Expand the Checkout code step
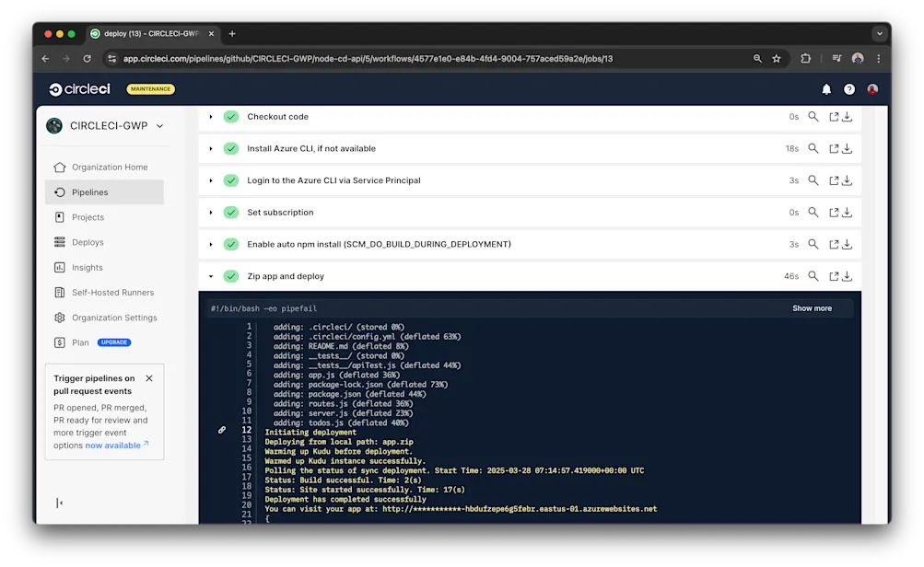Screen dimensions: 924x567 tap(211, 116)
